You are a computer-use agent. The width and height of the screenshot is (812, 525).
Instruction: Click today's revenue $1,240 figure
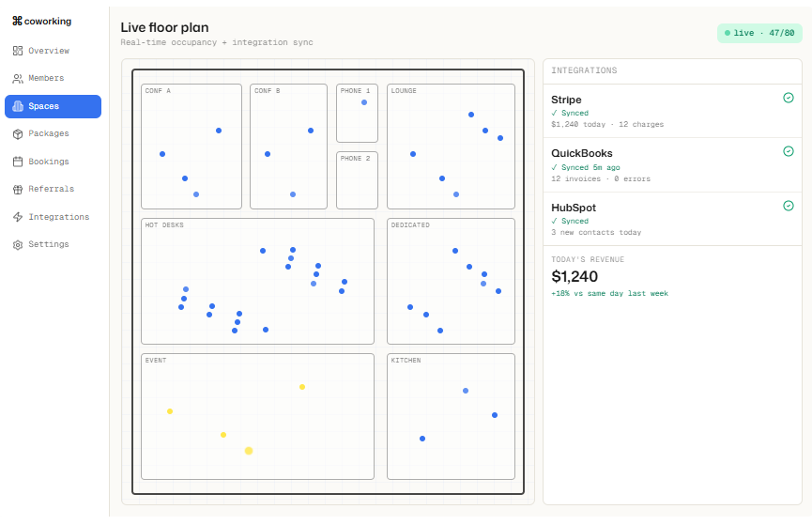(575, 277)
